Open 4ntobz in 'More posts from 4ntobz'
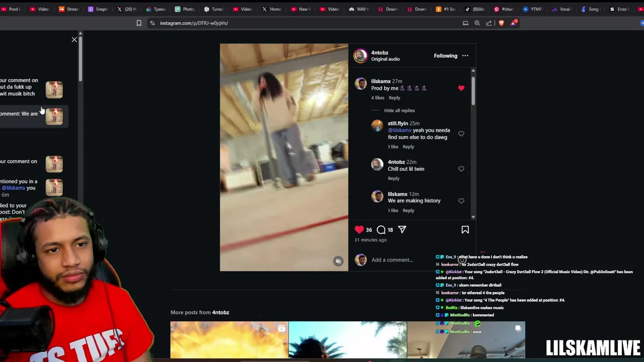 tap(220, 313)
